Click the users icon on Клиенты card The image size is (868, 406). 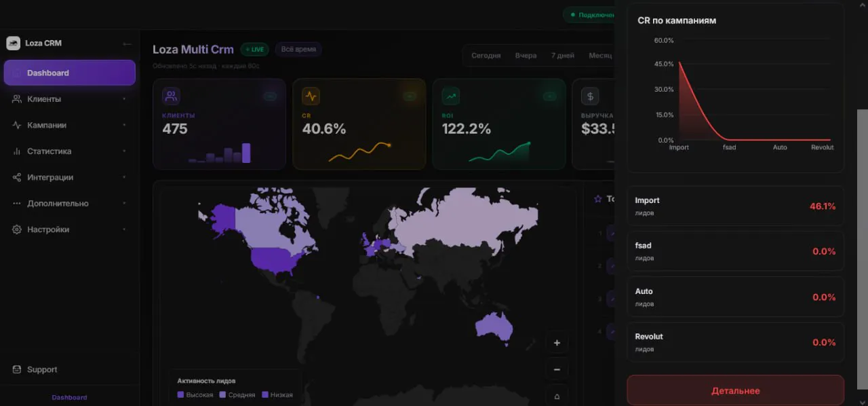pyautogui.click(x=171, y=96)
